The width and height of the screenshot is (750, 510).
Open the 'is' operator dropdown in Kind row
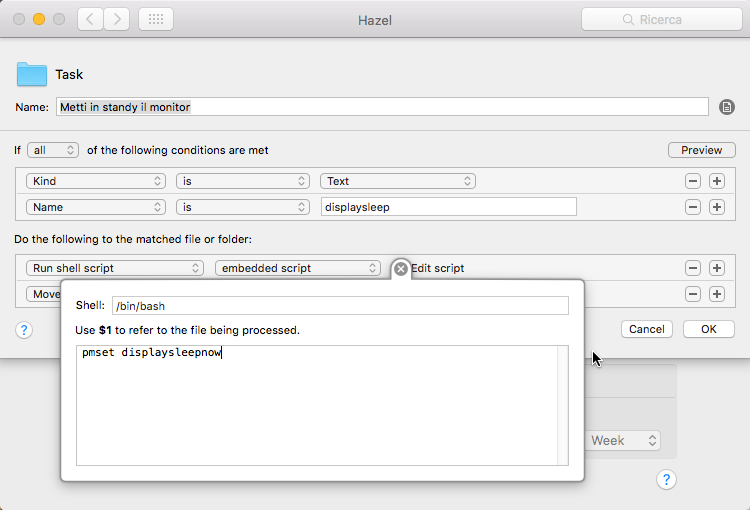pyautogui.click(x=243, y=181)
